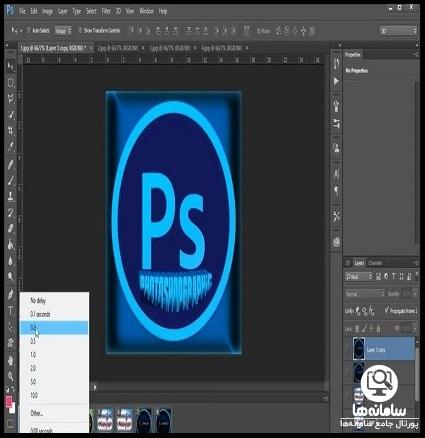Screen dimensions: 425x438
Task: Toggle Show Transform Controls checkbox
Action: [x=80, y=30]
